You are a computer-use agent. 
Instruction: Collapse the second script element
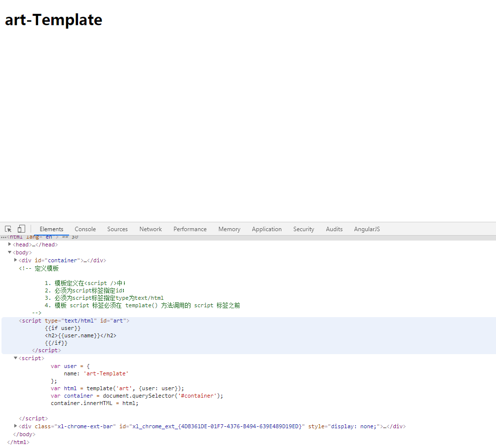[15, 358]
